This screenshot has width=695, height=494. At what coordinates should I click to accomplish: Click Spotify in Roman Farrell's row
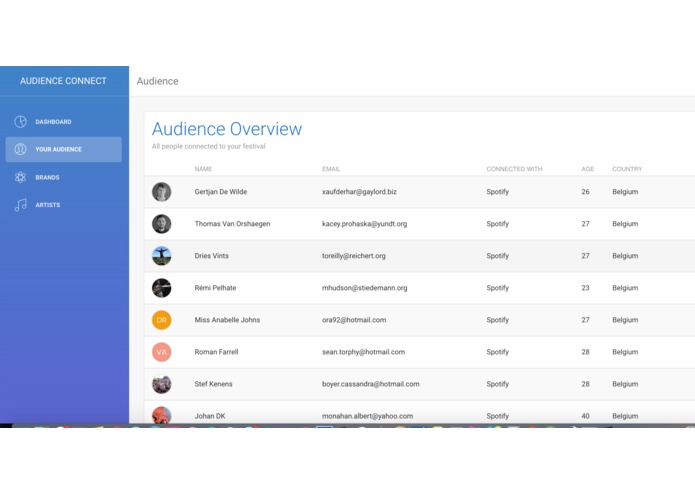pyautogui.click(x=497, y=352)
